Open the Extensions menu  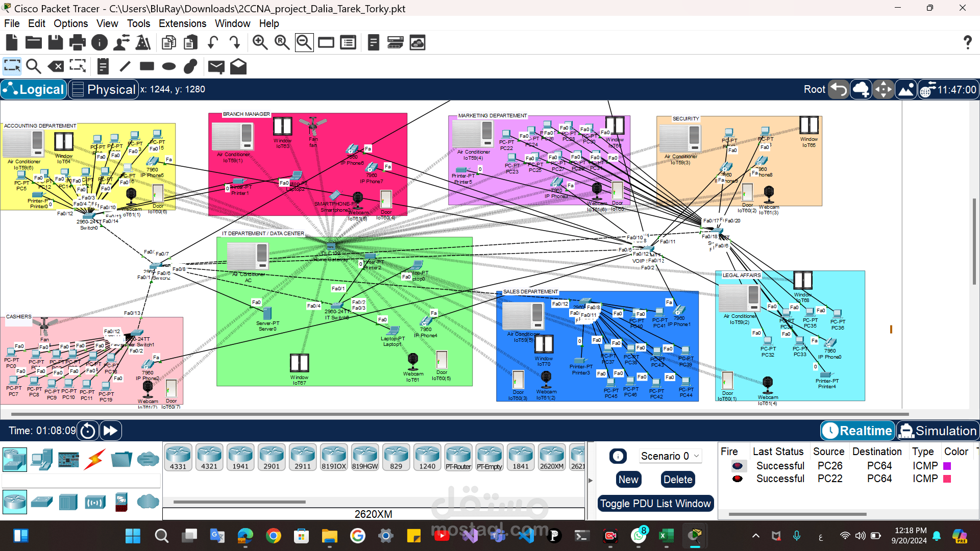coord(183,23)
